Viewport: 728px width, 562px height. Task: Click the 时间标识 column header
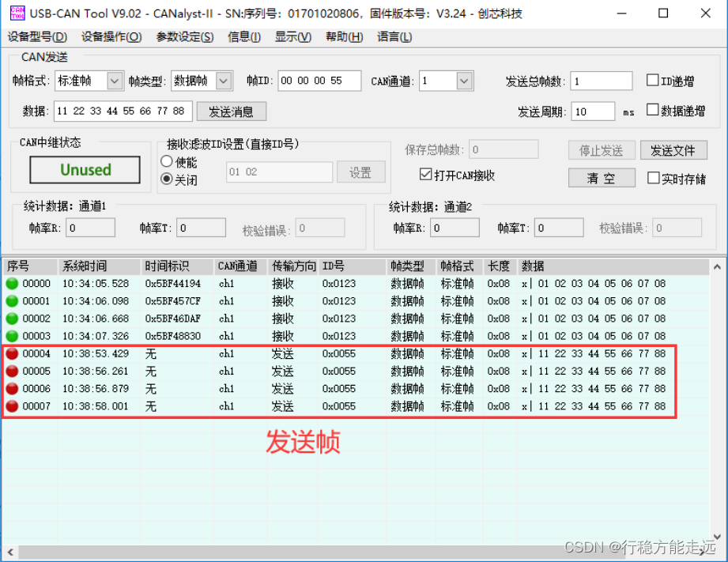pos(177,266)
